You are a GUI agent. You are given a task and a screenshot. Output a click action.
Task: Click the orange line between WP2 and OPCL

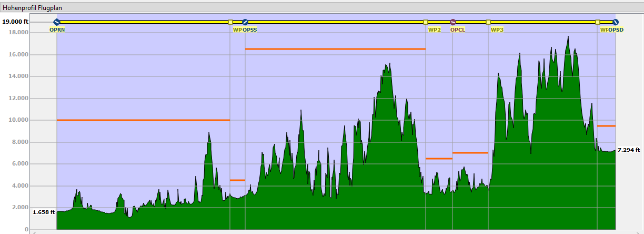(x=439, y=159)
